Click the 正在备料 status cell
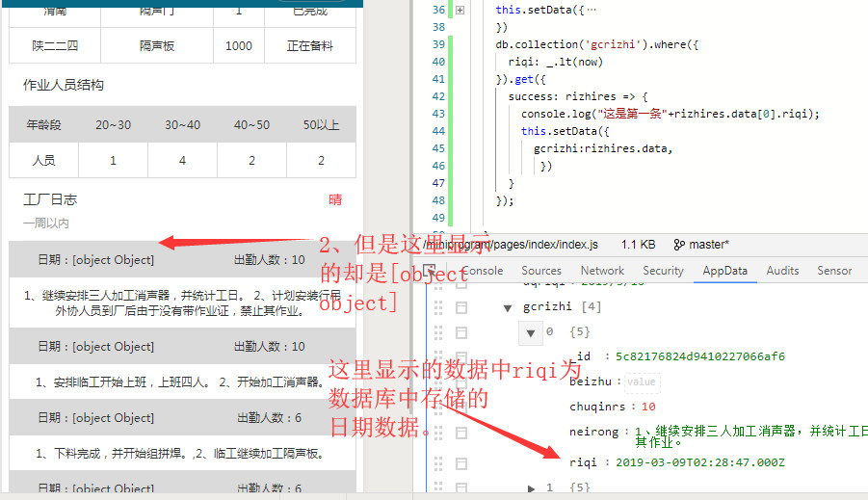 (310, 45)
